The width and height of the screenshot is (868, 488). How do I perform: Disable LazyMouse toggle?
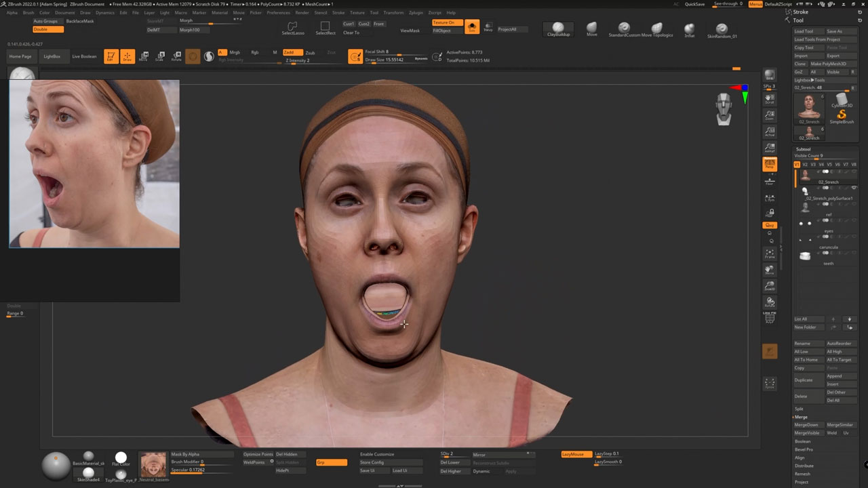pyautogui.click(x=575, y=454)
